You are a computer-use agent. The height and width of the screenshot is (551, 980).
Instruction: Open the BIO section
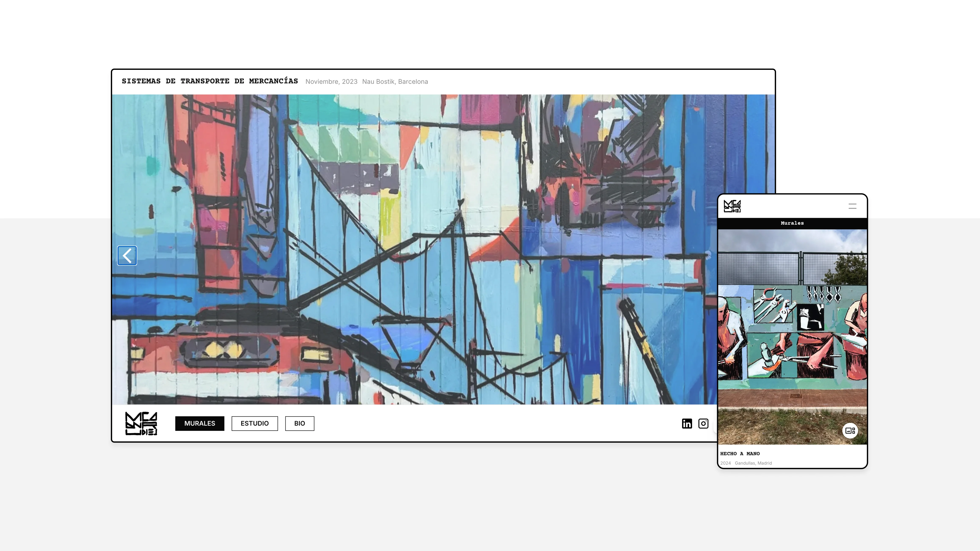click(x=299, y=424)
